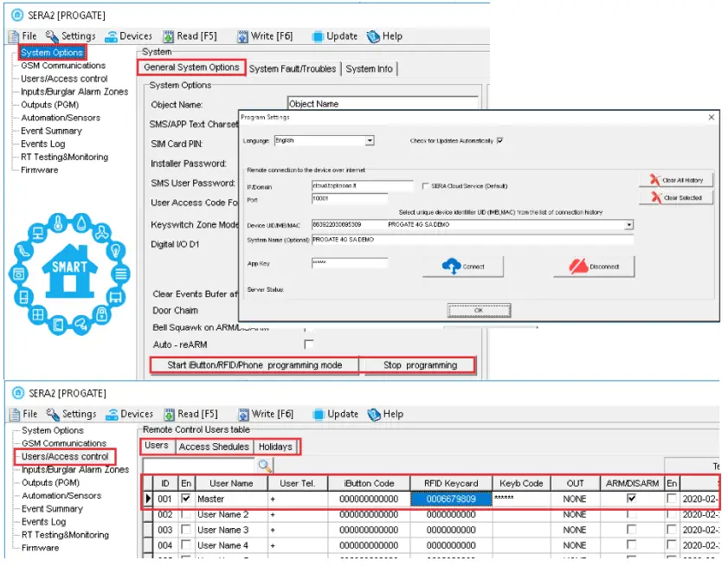The image size is (728, 567).
Task: Click Clear Selected red X button
Action: click(x=676, y=197)
